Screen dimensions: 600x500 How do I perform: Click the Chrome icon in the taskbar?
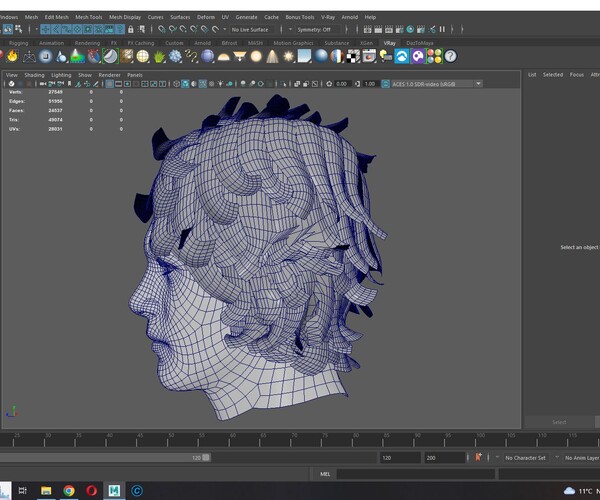click(69, 490)
